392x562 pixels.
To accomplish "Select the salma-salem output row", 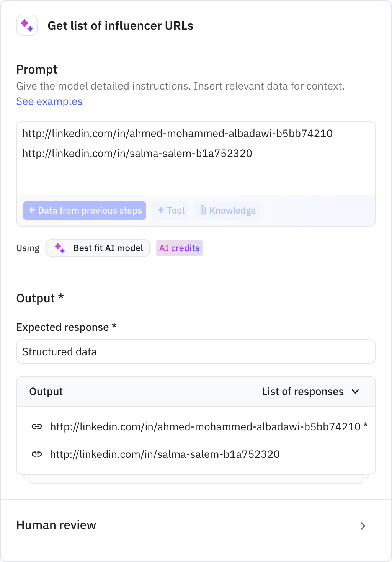I will click(165, 454).
